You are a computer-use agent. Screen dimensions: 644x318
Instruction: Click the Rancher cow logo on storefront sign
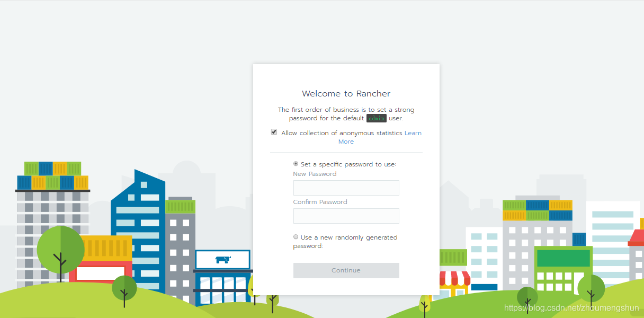click(x=223, y=259)
